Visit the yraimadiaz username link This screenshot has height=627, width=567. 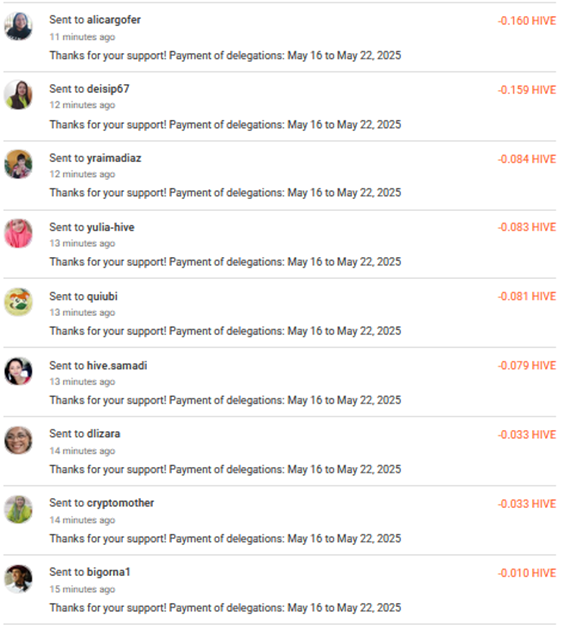pyautogui.click(x=114, y=158)
